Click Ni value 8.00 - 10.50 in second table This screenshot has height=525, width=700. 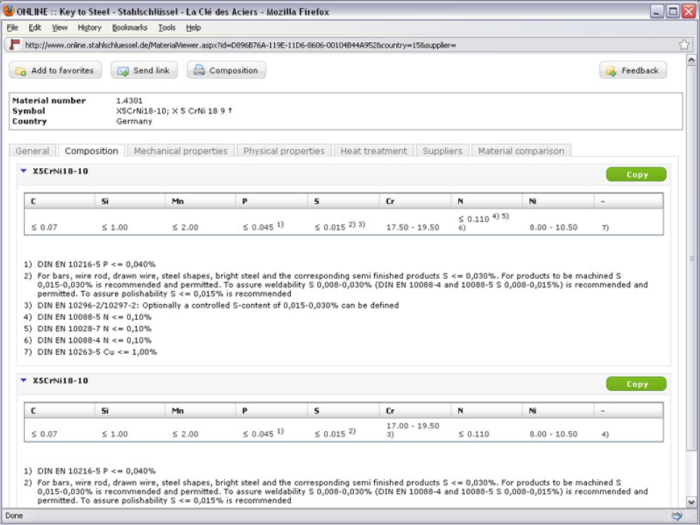(553, 434)
